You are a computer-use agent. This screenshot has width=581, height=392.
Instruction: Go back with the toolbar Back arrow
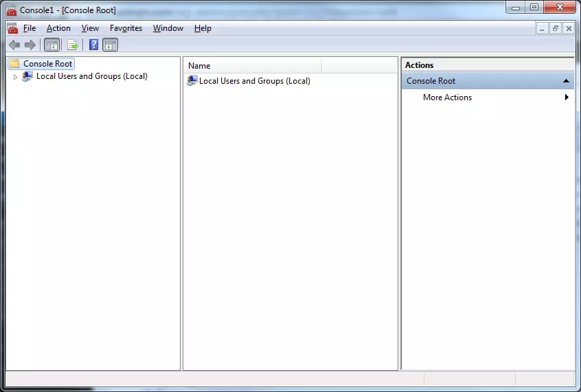click(14, 45)
